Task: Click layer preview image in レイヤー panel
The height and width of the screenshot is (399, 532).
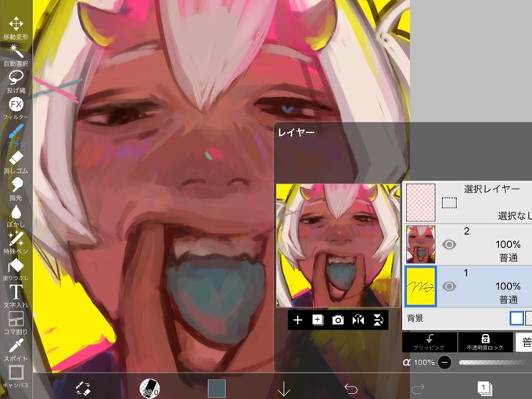Action: coord(338,246)
